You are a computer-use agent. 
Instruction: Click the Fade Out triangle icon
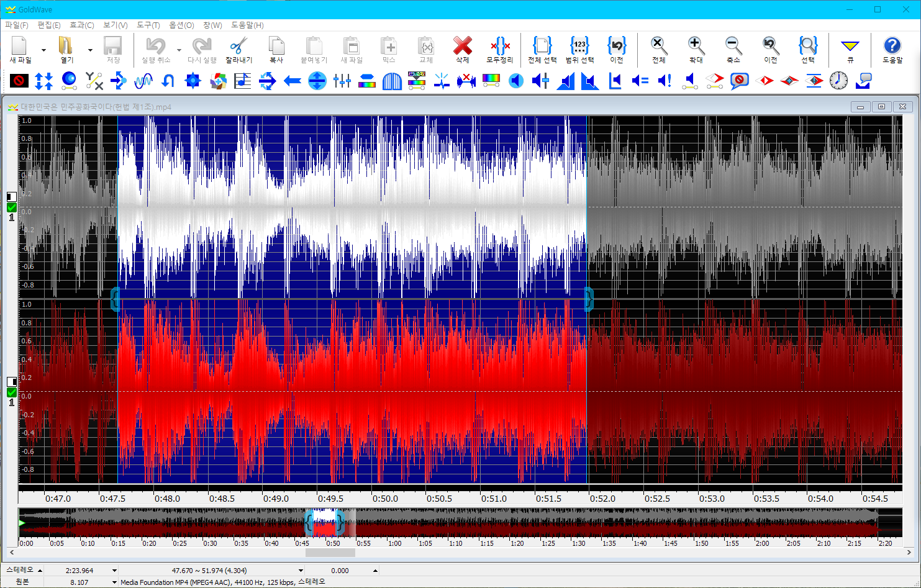pos(591,81)
